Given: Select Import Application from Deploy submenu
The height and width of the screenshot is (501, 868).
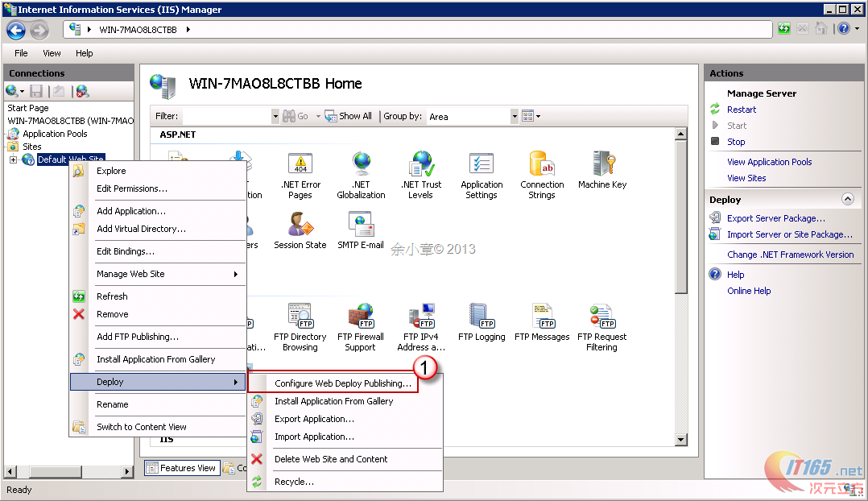Looking at the screenshot, I should (x=314, y=437).
